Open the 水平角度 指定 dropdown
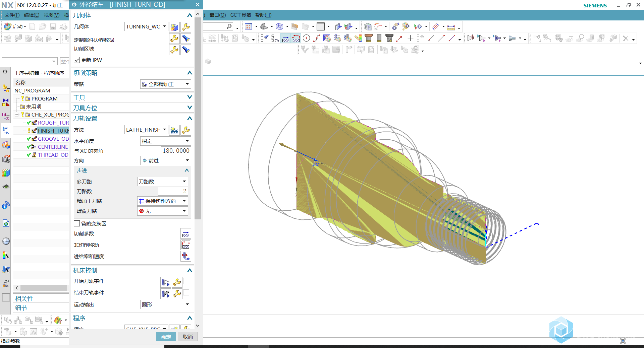The image size is (644, 348). click(165, 141)
